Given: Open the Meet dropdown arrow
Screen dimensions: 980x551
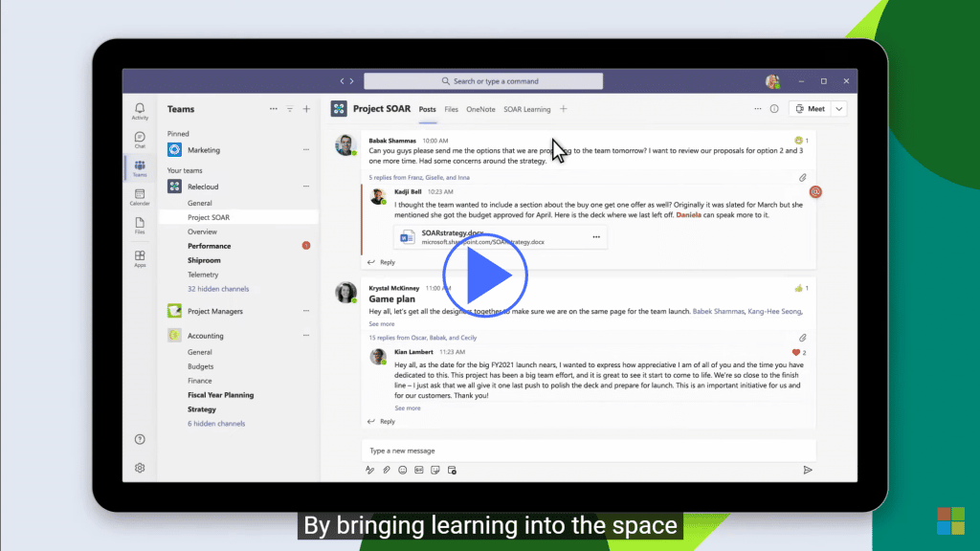Looking at the screenshot, I should (x=839, y=109).
